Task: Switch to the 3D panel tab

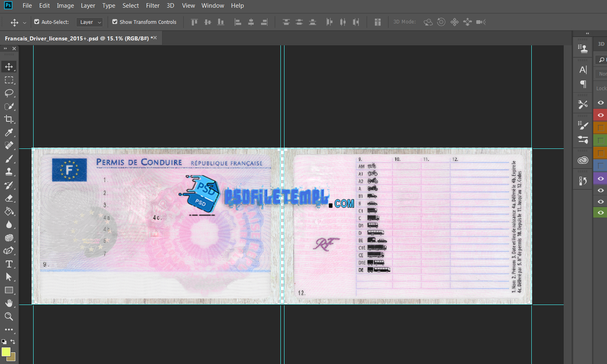Action: pos(601,44)
